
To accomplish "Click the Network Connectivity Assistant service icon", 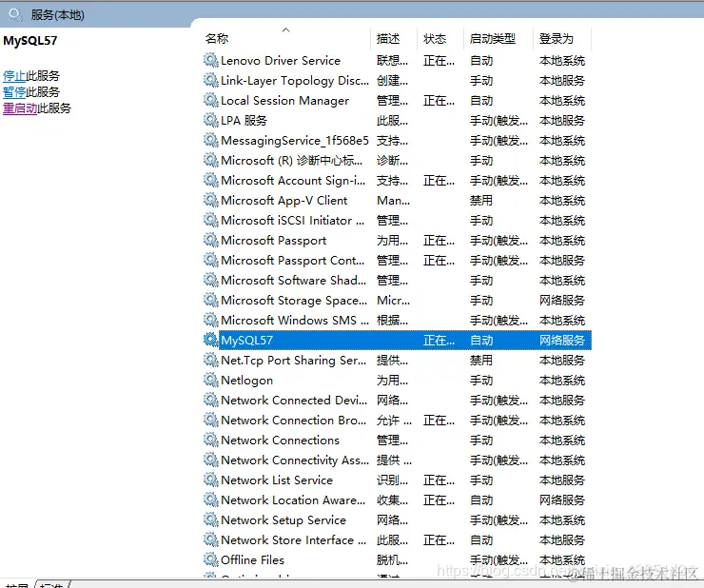I will (x=210, y=460).
